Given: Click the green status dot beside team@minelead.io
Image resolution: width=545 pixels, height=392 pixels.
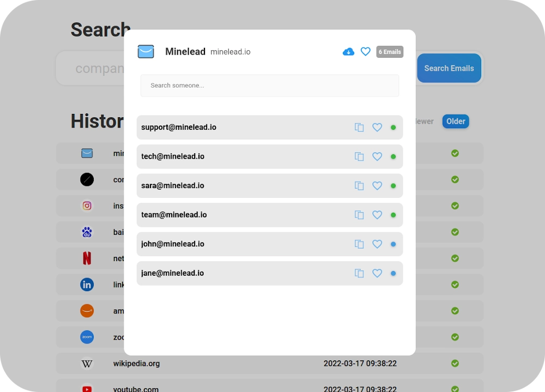Looking at the screenshot, I should pos(393,215).
